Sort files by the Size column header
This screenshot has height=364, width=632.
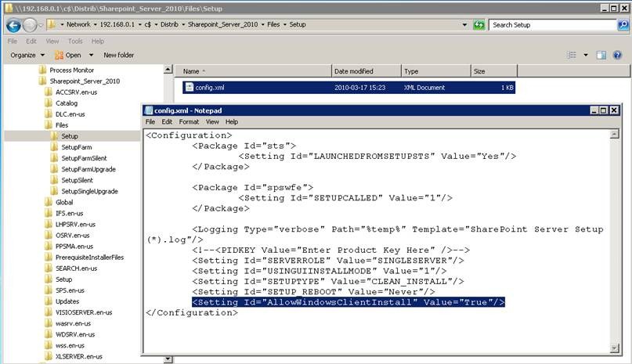(x=494, y=71)
